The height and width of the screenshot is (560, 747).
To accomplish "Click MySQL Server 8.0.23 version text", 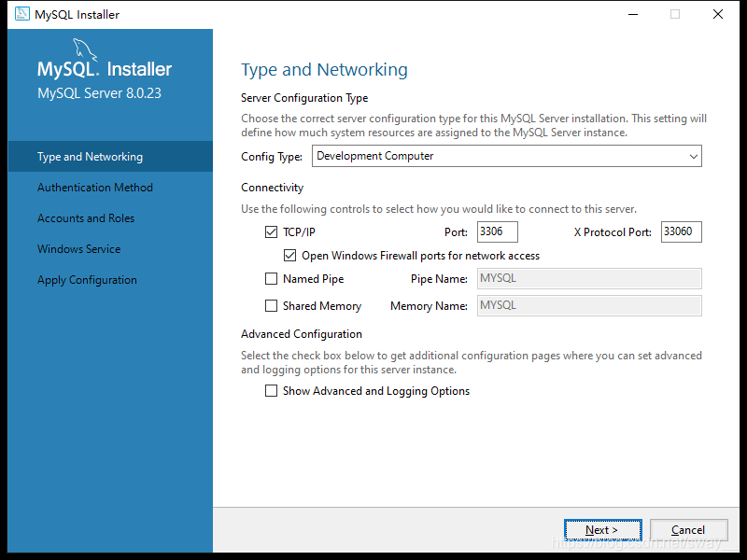I will [x=99, y=92].
